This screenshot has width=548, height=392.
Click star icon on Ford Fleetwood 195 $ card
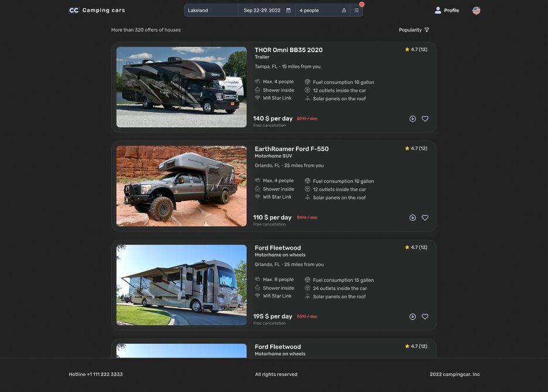[407, 247]
